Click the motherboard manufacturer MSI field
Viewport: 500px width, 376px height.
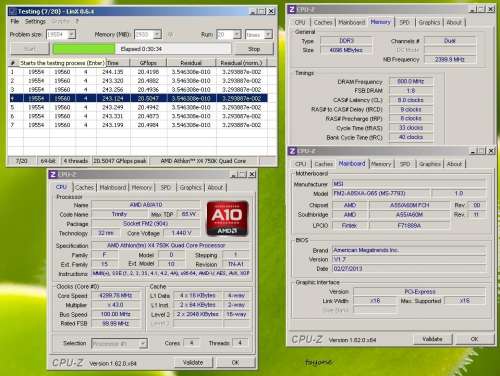[409, 184]
